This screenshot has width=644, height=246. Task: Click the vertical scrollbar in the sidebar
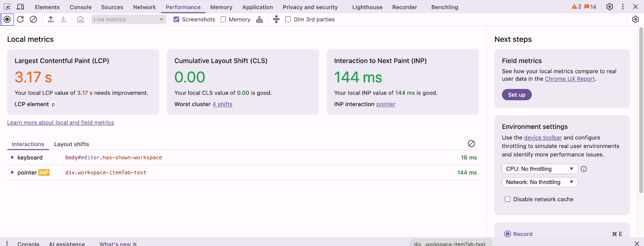tap(641, 109)
